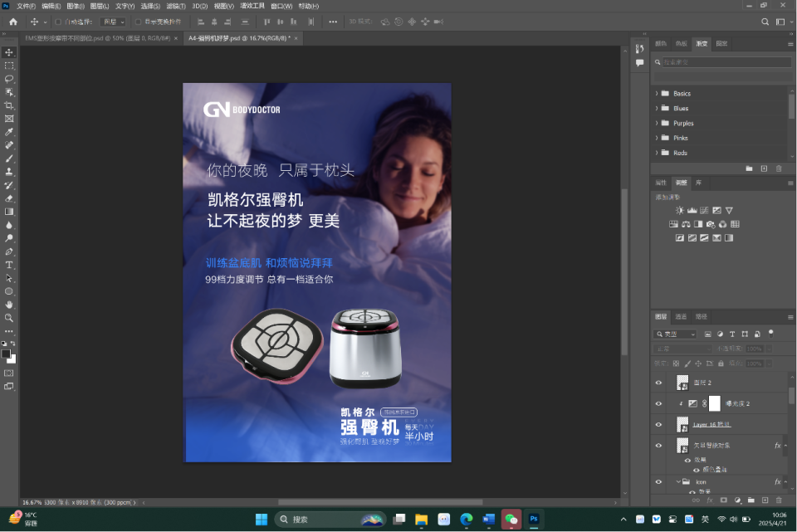Open File Explorer from the taskbar

(422, 520)
